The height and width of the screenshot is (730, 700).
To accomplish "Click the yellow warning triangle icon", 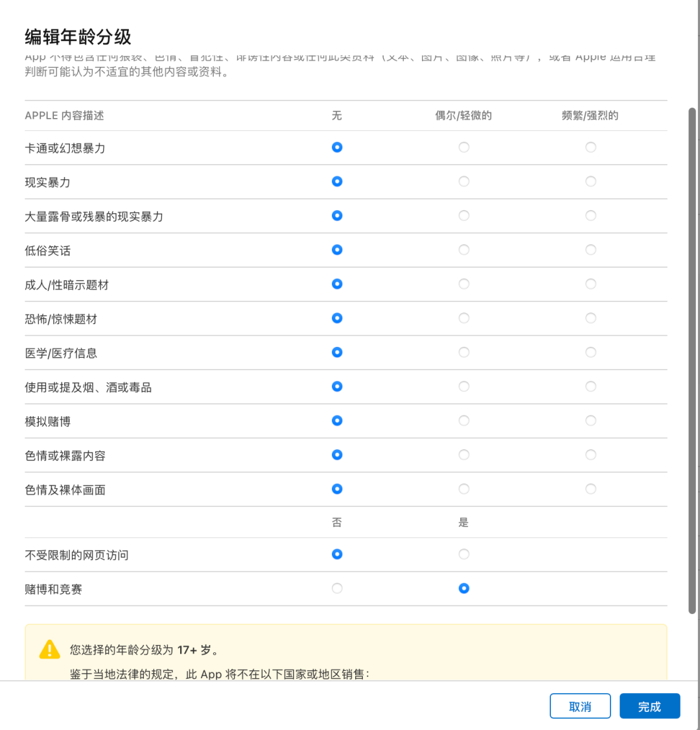I will (50, 650).
